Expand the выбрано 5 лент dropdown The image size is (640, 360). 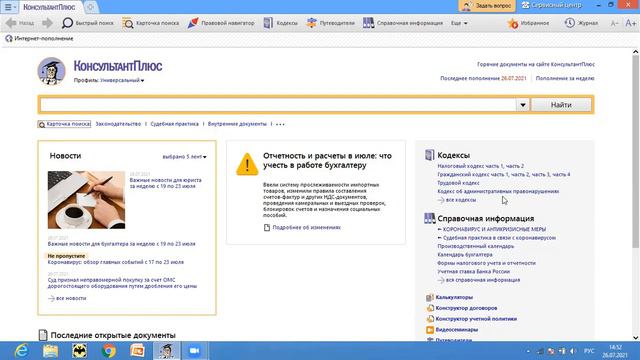point(184,157)
